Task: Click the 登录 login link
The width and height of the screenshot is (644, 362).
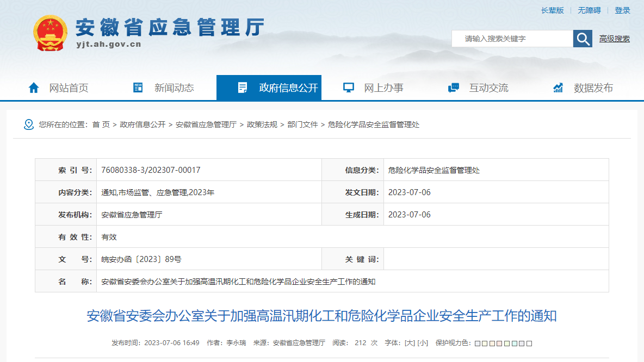Action: pos(622,10)
